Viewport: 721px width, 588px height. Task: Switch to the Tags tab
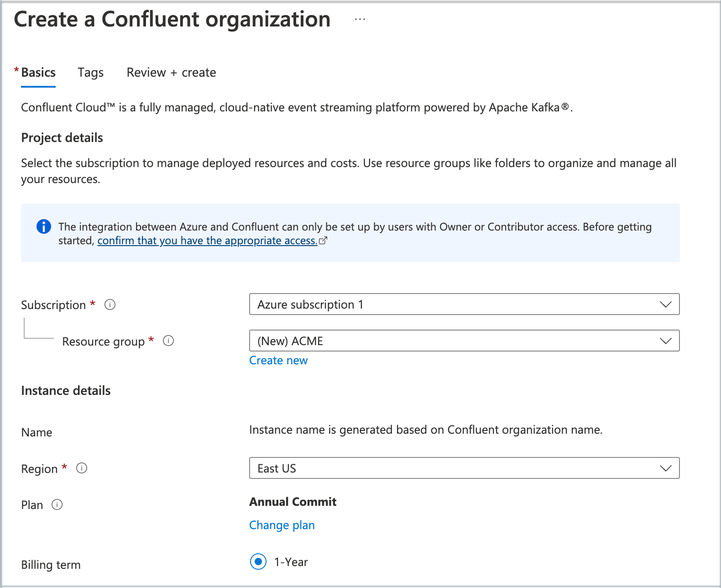point(90,73)
